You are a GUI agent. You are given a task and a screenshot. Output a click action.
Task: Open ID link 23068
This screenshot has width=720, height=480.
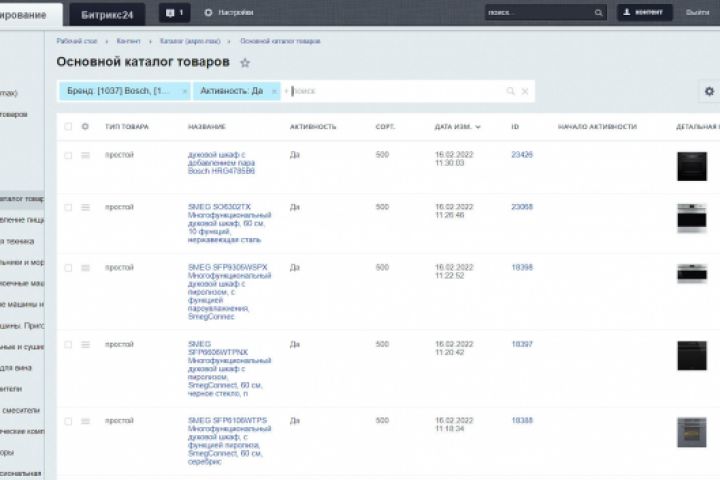pyautogui.click(x=522, y=207)
